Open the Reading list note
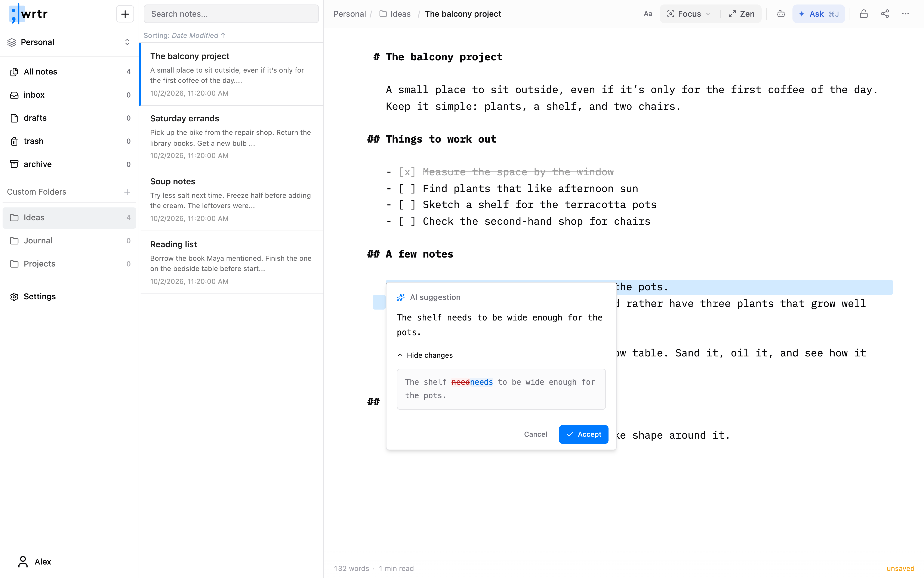Screen dimensions: 924x578 tap(231, 263)
